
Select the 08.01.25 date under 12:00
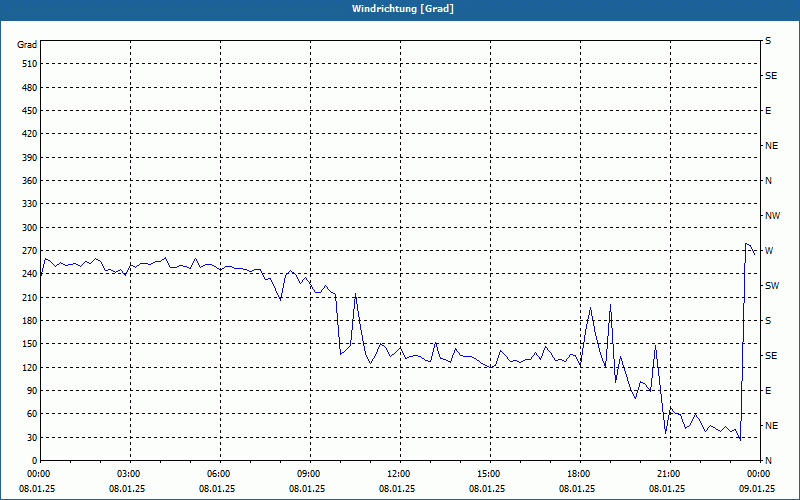point(397,489)
